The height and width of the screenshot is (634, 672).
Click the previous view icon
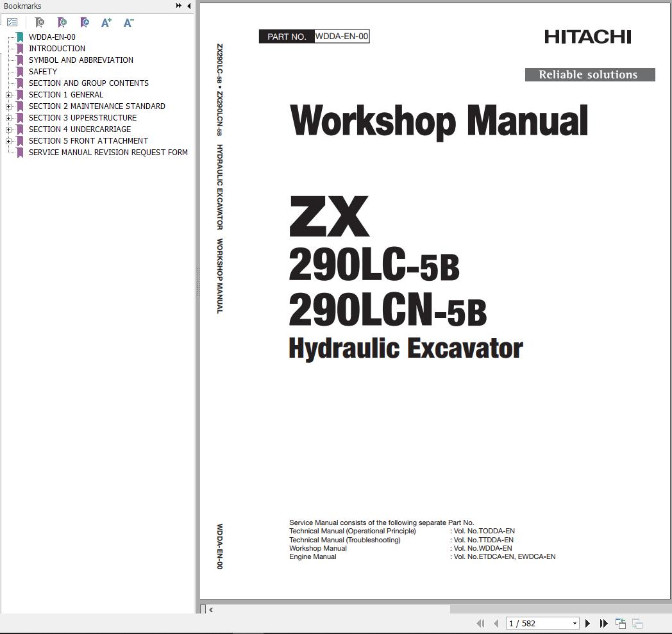point(621,623)
